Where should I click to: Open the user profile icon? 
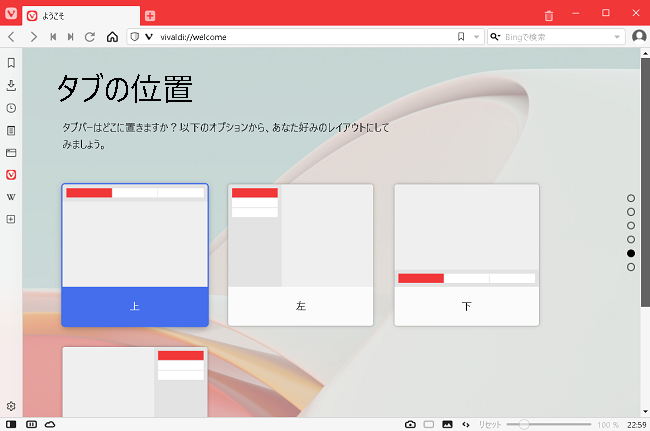(x=639, y=36)
